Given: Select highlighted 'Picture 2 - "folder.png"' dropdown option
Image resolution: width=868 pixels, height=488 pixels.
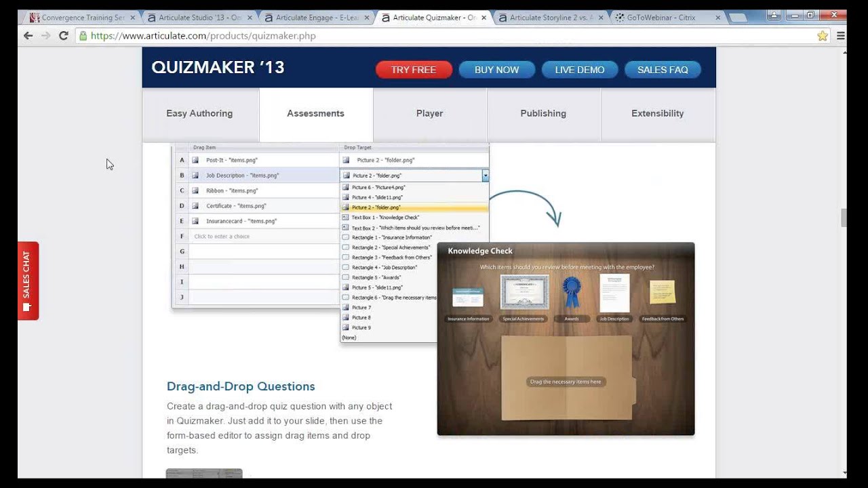Looking at the screenshot, I should click(414, 207).
